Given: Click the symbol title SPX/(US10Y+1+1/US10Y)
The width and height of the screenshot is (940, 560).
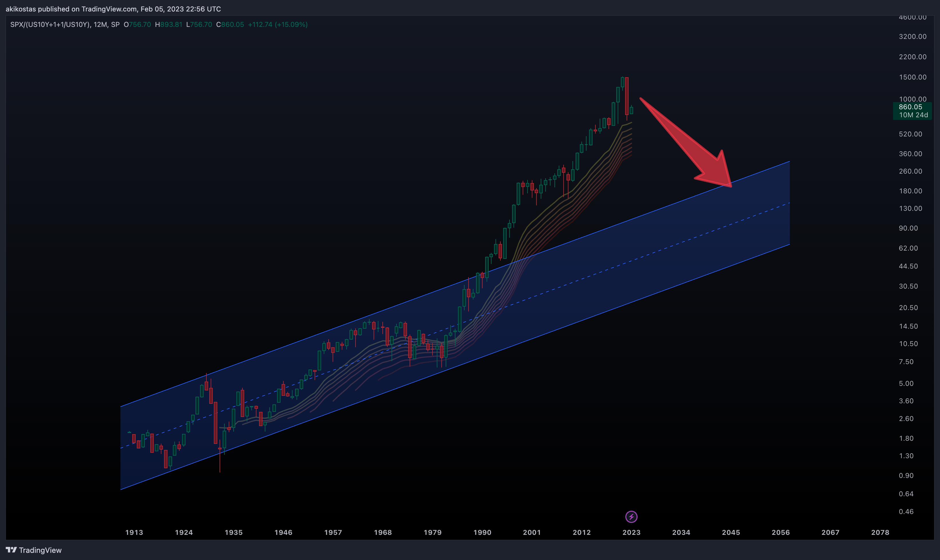Looking at the screenshot, I should pos(50,25).
